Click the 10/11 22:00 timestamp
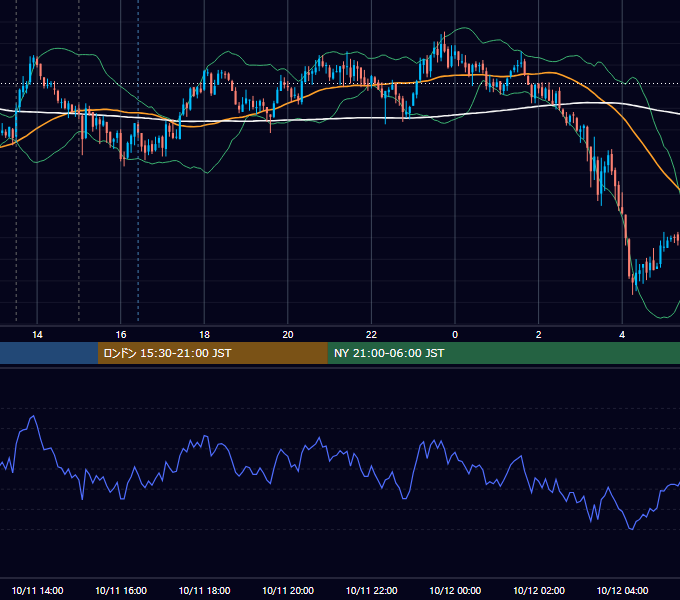Viewport: 680px width, 600px height. 371,590
